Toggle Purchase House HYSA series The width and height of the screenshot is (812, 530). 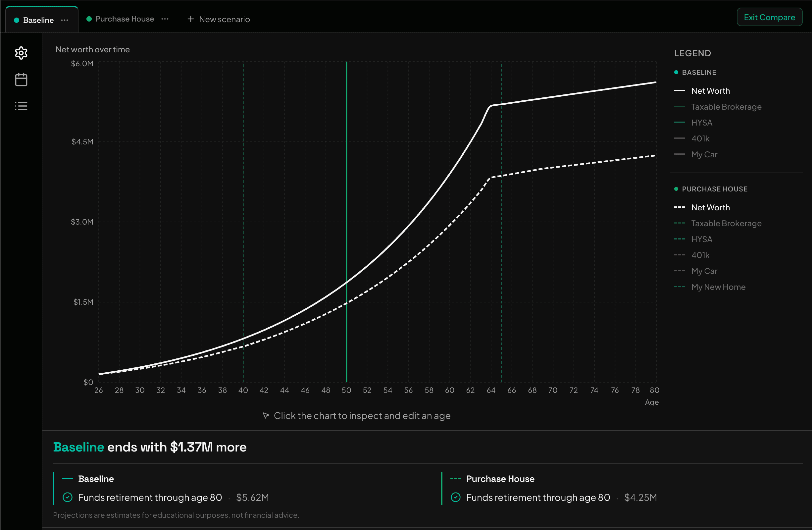pyautogui.click(x=693, y=239)
